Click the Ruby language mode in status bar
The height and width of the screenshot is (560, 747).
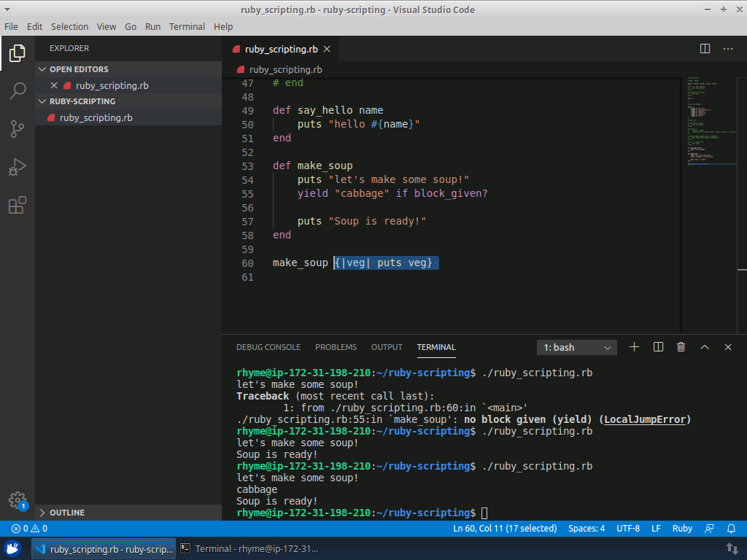pyautogui.click(x=682, y=529)
